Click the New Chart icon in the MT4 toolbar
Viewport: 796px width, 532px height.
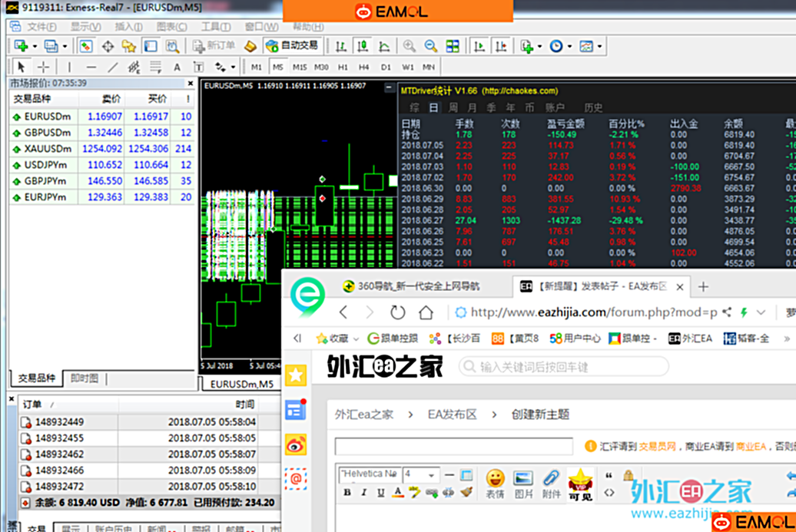pos(21,46)
